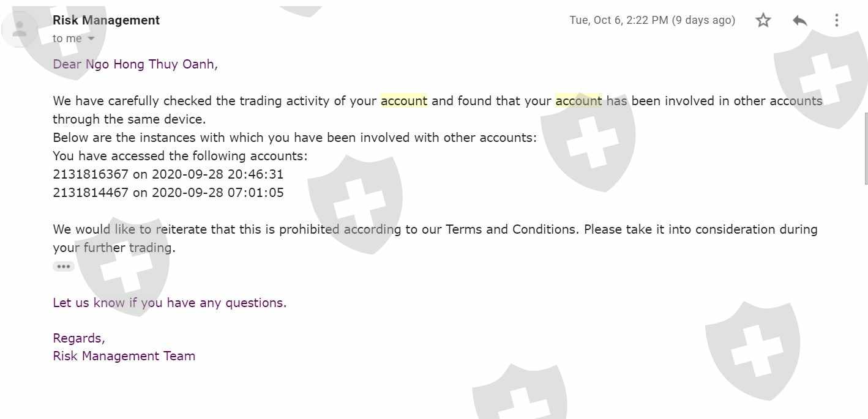868x419 pixels.
Task: Star this email from Risk Management
Action: pos(763,20)
